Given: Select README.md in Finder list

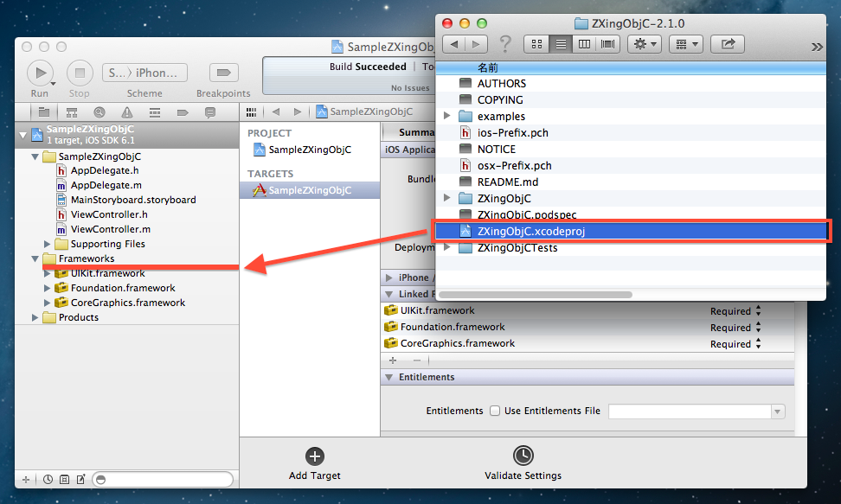Looking at the screenshot, I should [631, 182].
